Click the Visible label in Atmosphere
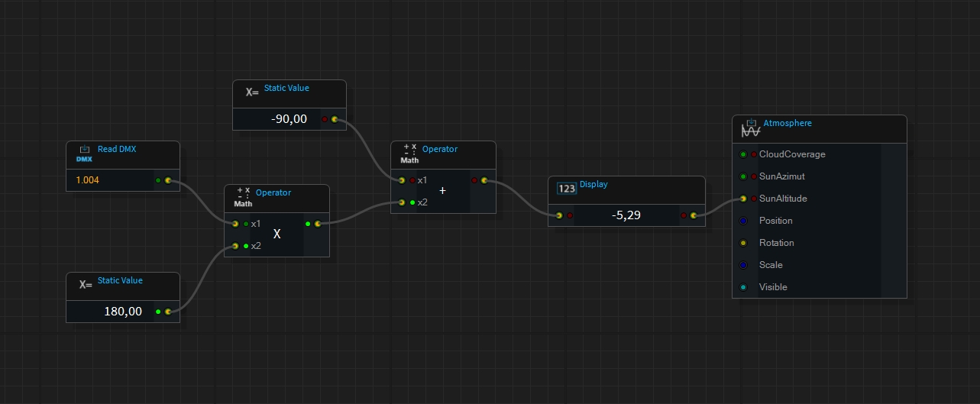980x404 pixels. [x=773, y=287]
